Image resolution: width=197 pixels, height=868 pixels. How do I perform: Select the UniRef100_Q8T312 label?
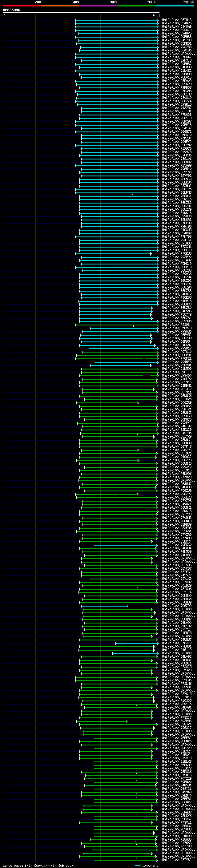(177, 389)
